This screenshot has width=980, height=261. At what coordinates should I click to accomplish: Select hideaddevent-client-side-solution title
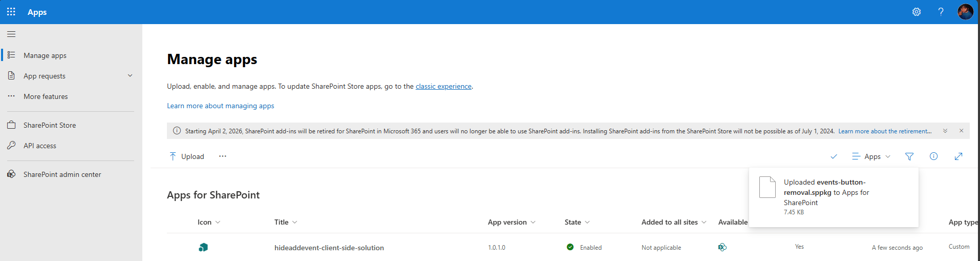pyautogui.click(x=329, y=248)
